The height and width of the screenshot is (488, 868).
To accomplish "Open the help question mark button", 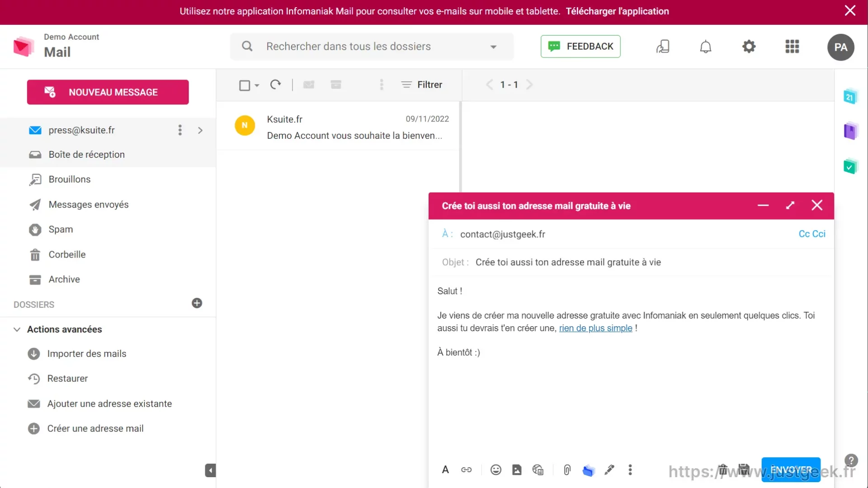I will click(x=851, y=460).
